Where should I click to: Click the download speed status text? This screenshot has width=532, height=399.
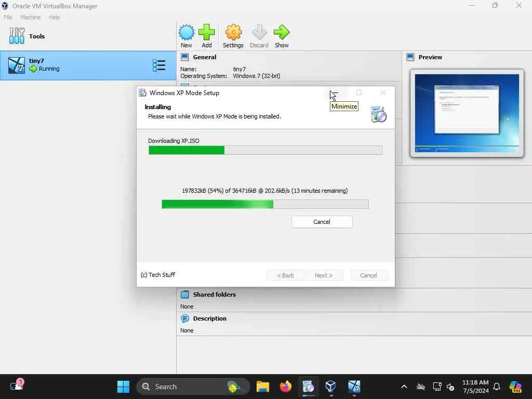click(264, 191)
